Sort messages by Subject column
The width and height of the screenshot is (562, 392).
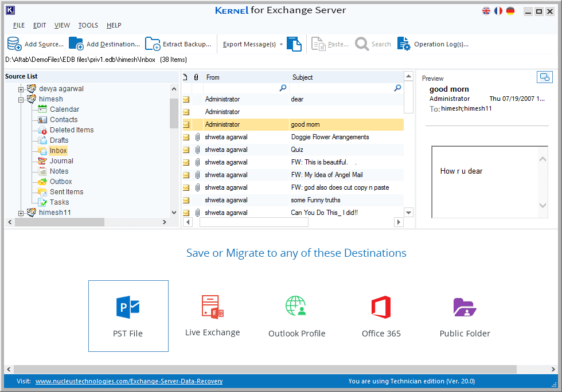(302, 77)
